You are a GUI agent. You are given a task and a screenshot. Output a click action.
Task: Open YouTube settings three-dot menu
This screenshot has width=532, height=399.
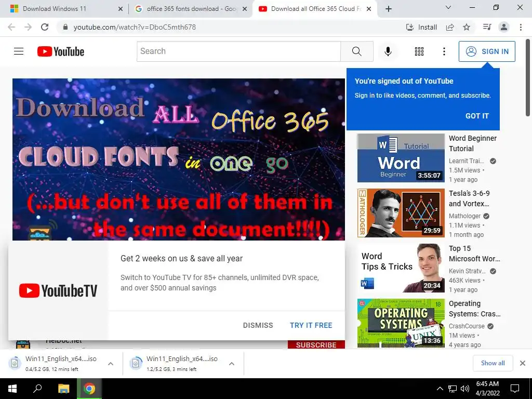444,51
